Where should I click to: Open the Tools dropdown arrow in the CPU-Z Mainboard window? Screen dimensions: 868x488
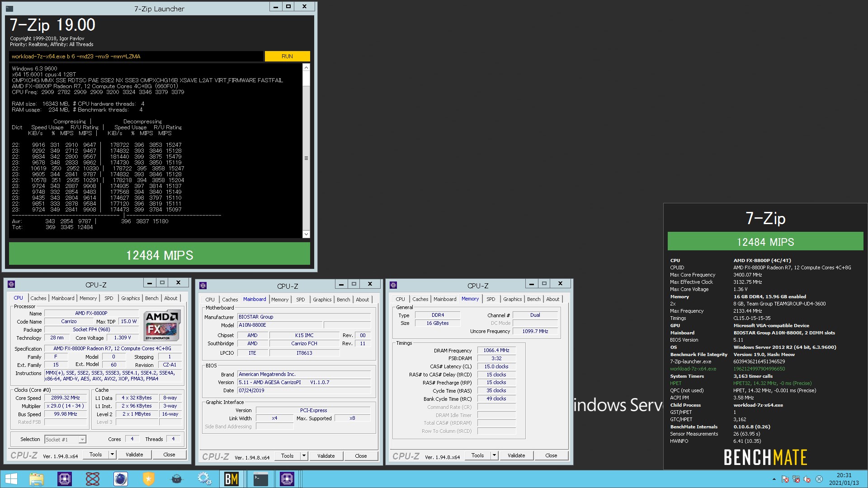click(304, 456)
